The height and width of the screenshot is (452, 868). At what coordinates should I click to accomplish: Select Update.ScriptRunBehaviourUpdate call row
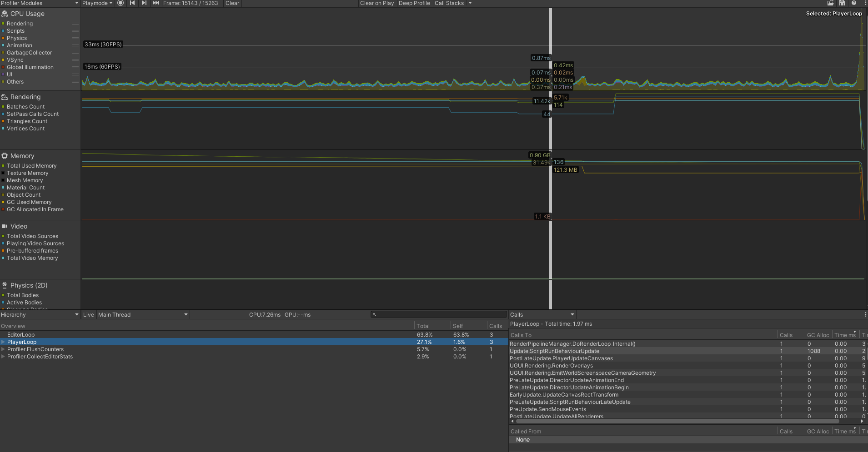tap(688, 351)
